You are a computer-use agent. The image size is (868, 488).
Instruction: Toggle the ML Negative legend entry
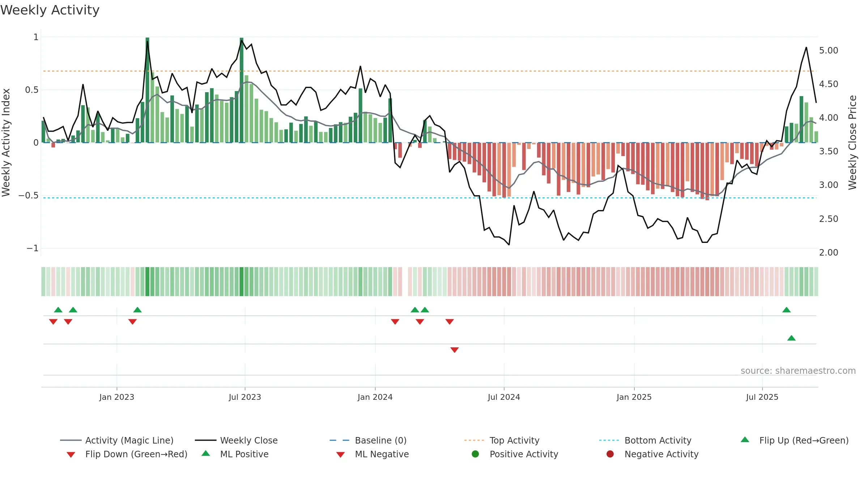(373, 454)
